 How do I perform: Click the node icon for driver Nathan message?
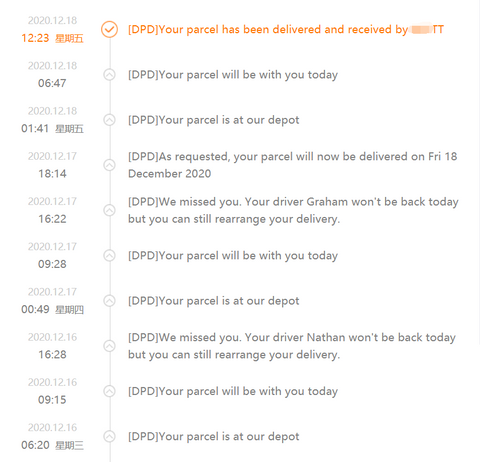click(x=109, y=346)
